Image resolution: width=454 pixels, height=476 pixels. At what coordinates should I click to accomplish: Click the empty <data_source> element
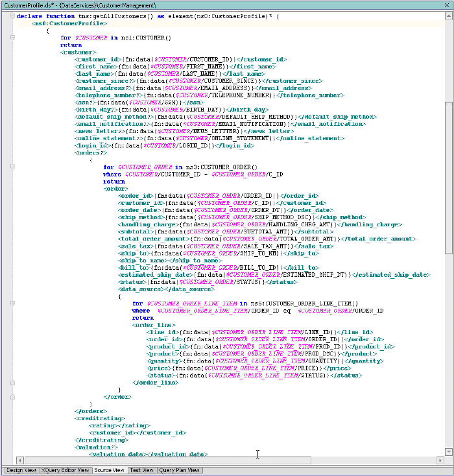pyautogui.click(x=166, y=289)
